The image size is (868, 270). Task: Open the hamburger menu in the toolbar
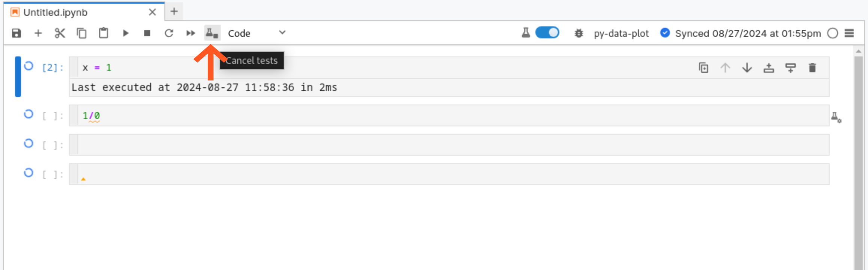pos(849,33)
